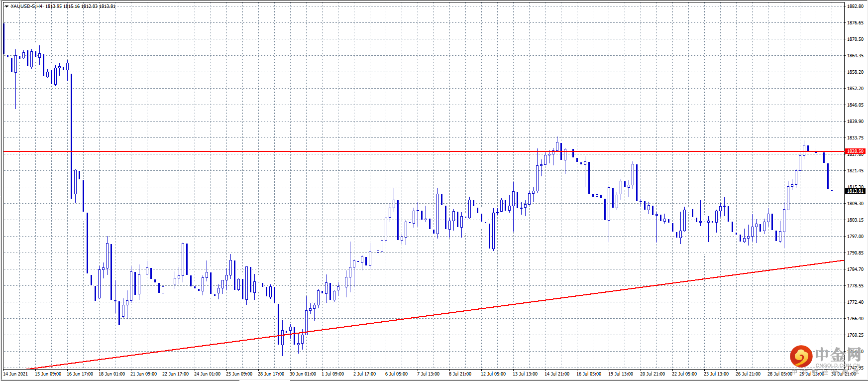Click the 24 Jun 01:00 time label
The image size is (868, 381).
coord(208,374)
